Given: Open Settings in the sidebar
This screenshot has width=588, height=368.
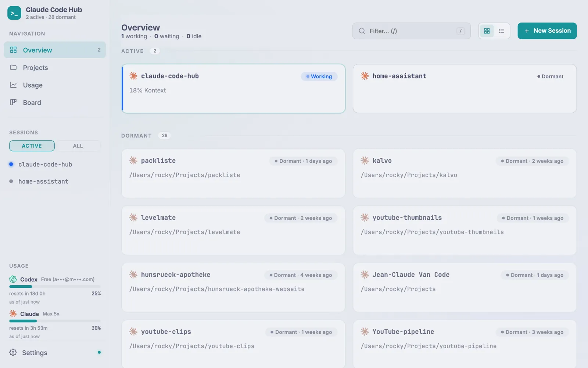Looking at the screenshot, I should click(x=55, y=353).
